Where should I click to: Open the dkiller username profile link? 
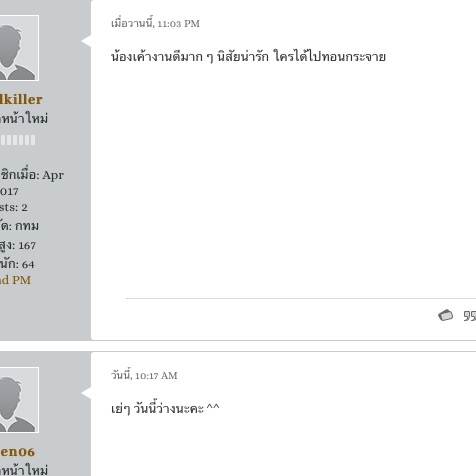coord(21,100)
